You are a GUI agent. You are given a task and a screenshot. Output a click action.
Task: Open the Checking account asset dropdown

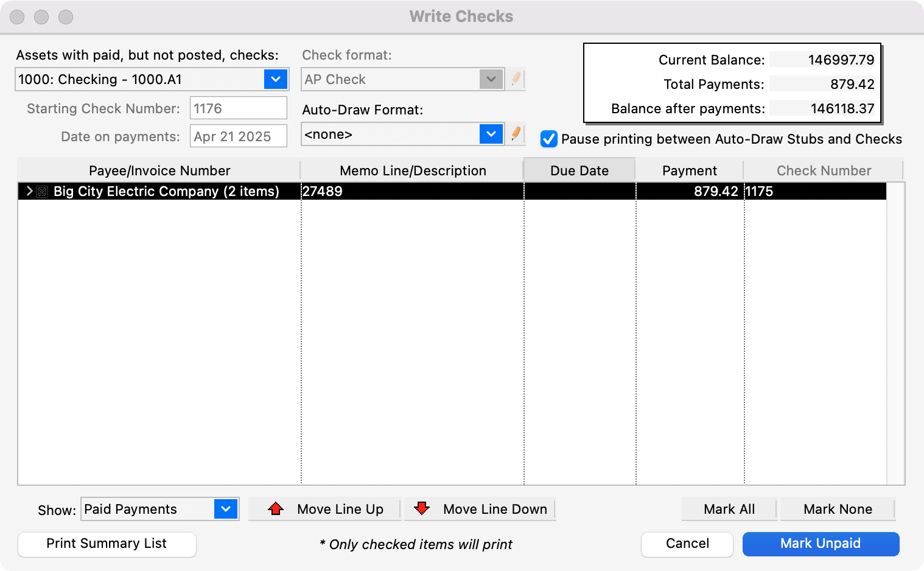[x=275, y=79]
